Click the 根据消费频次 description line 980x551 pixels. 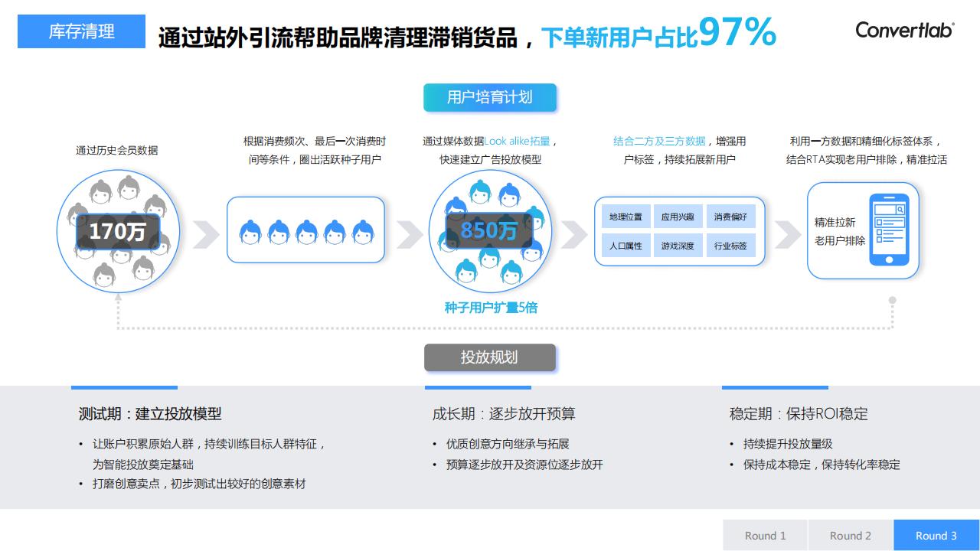coord(315,141)
